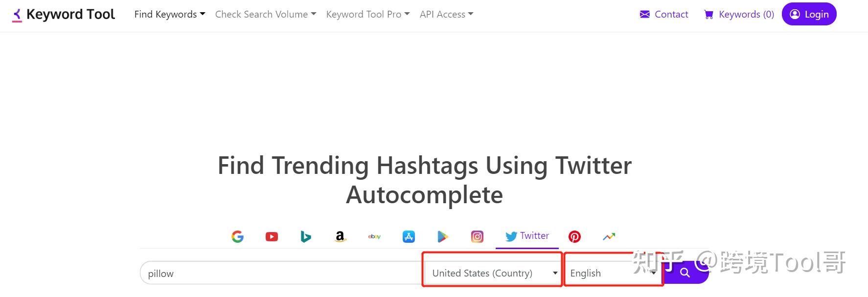Open the API Access menu
The width and height of the screenshot is (868, 297).
pos(446,14)
